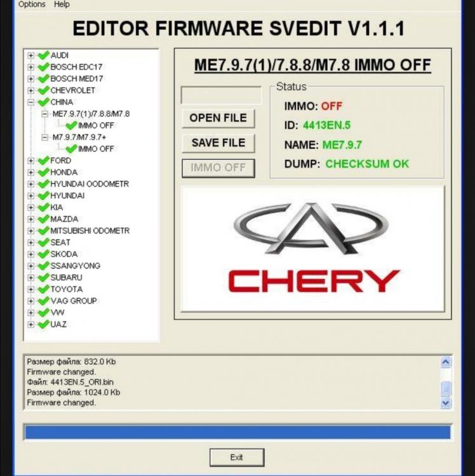Collapse the CHINA tree node

(30, 102)
